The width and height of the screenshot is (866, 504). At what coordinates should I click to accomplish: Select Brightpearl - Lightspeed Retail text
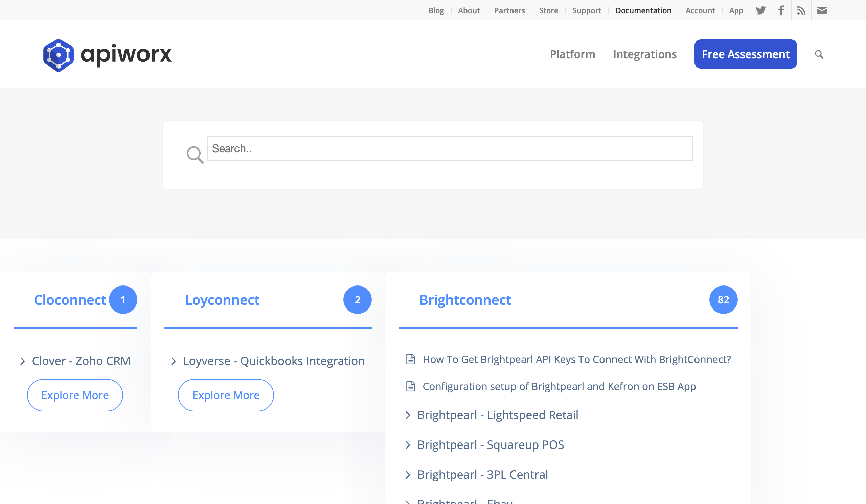point(498,415)
